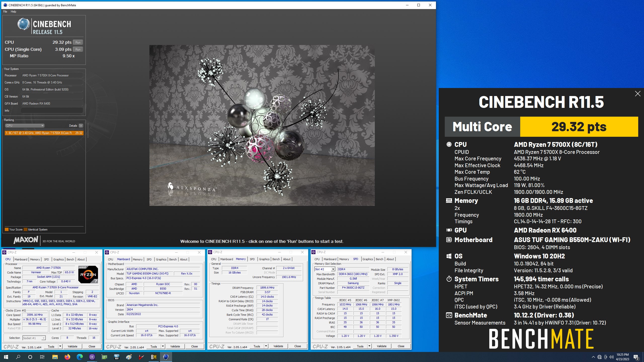Click the BenchMate Memory module icon
The width and height of the screenshot is (644, 362).
pos(449,201)
